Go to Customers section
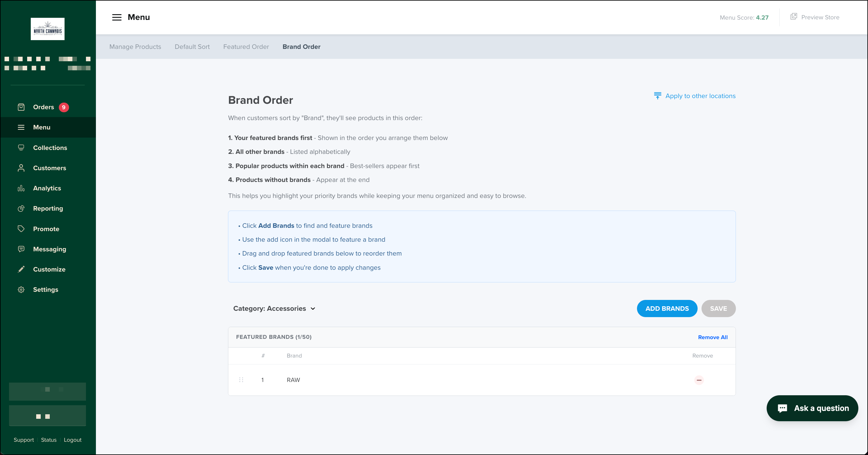 pyautogui.click(x=48, y=168)
